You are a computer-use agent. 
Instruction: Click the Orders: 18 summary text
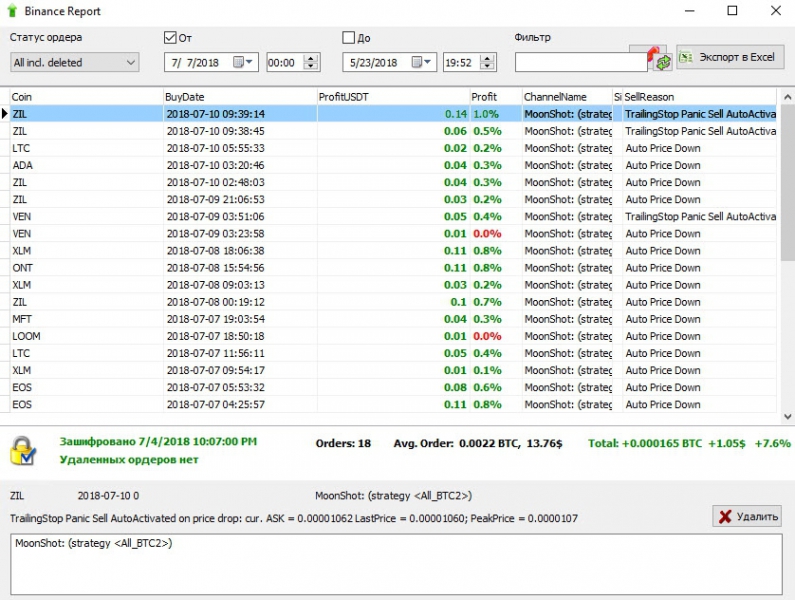(343, 443)
